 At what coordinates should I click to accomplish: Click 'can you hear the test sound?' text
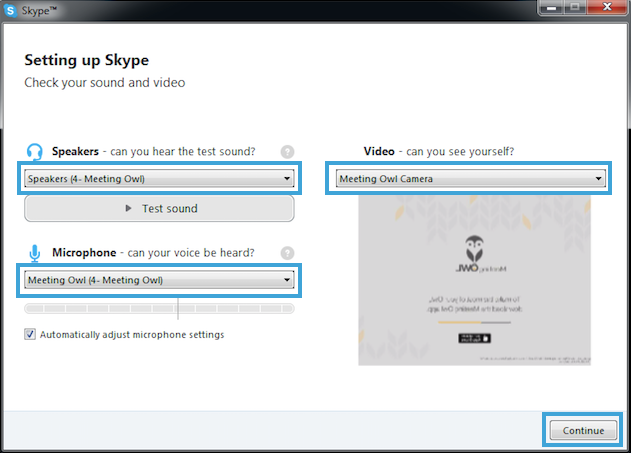point(183,152)
